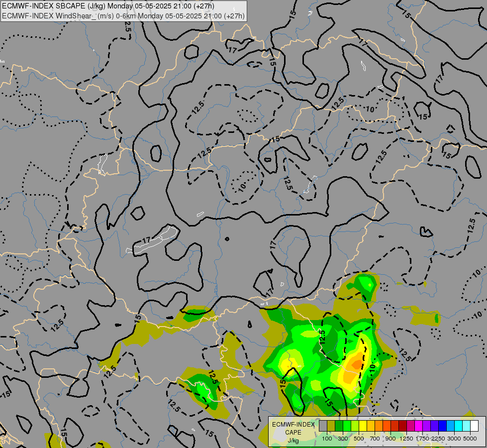Select the bright green legend swatch

coord(347,426)
